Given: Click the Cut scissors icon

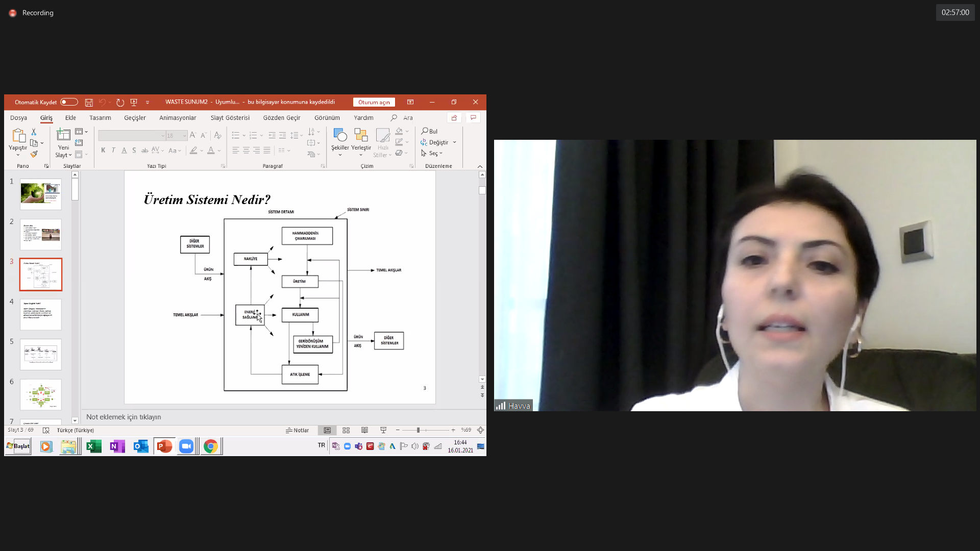Looking at the screenshot, I should tap(34, 132).
